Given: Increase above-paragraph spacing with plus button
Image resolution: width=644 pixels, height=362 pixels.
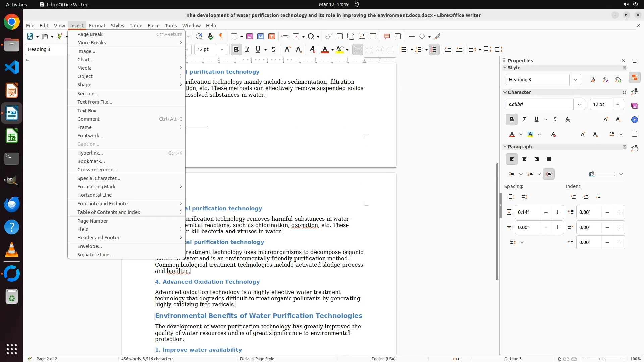Looking at the screenshot, I should (x=557, y=212).
